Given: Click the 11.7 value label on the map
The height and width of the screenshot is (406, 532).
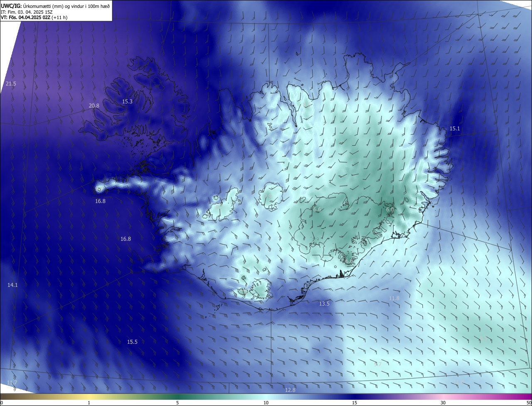Looking at the screenshot, I should point(12,382).
